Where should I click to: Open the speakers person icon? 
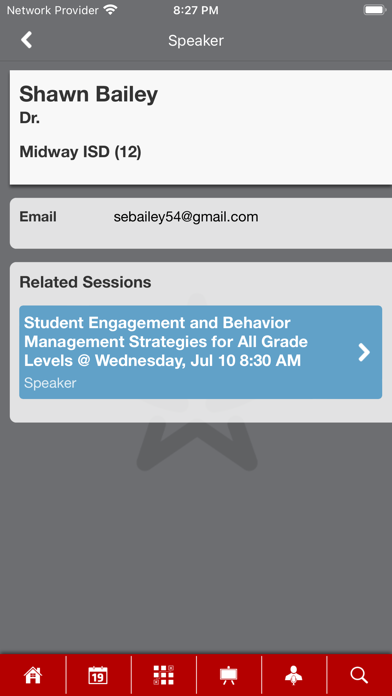point(293,675)
